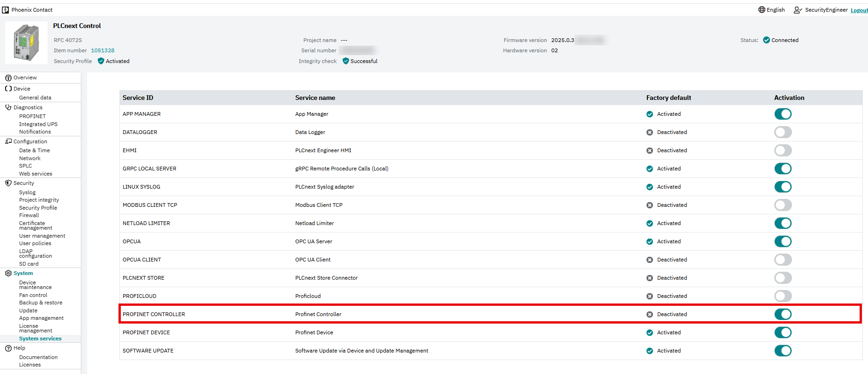
Task: Open the Documentation help page
Action: [x=38, y=357]
